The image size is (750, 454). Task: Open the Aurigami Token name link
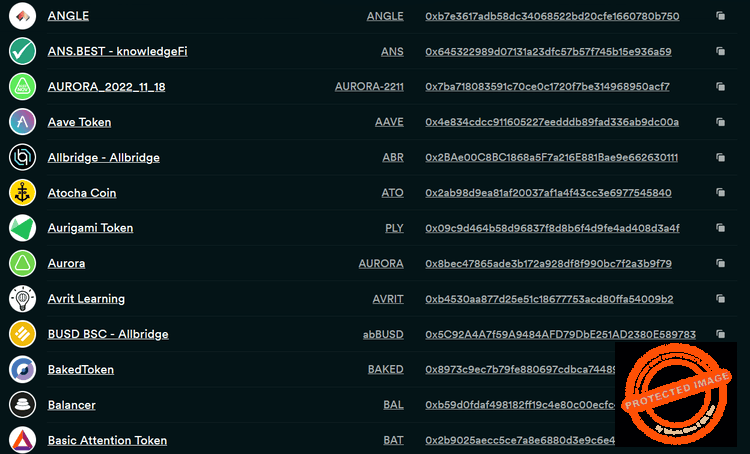point(90,228)
